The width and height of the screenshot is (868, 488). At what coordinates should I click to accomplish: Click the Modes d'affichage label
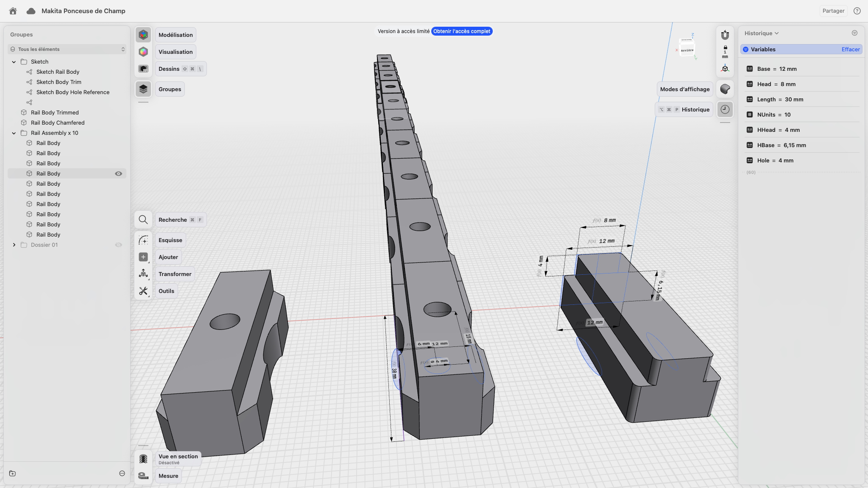point(685,89)
